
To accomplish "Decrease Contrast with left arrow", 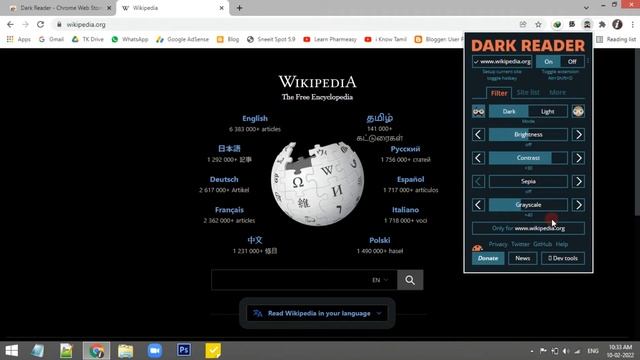I will [x=478, y=158].
